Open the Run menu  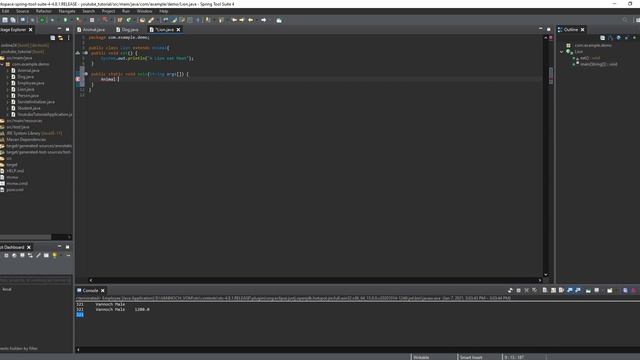(x=126, y=11)
